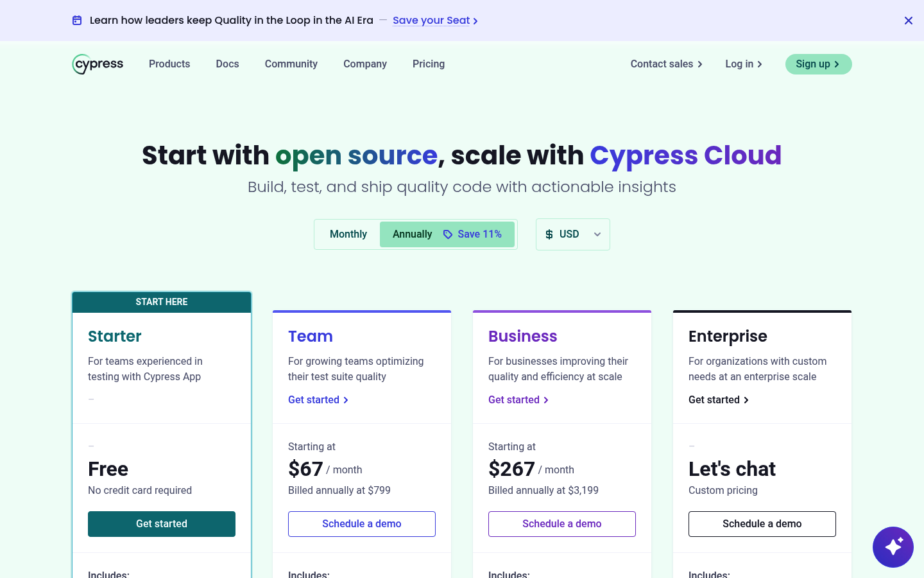Click the Sign up button

click(x=819, y=64)
